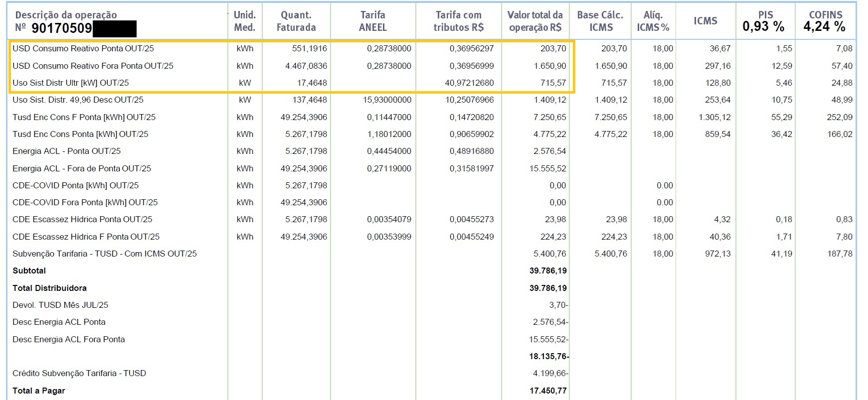This screenshot has height=400, width=868.
Task: Click "Tusd Enc Cons Ponta [kWh] OUT/25"
Action: pos(80,134)
